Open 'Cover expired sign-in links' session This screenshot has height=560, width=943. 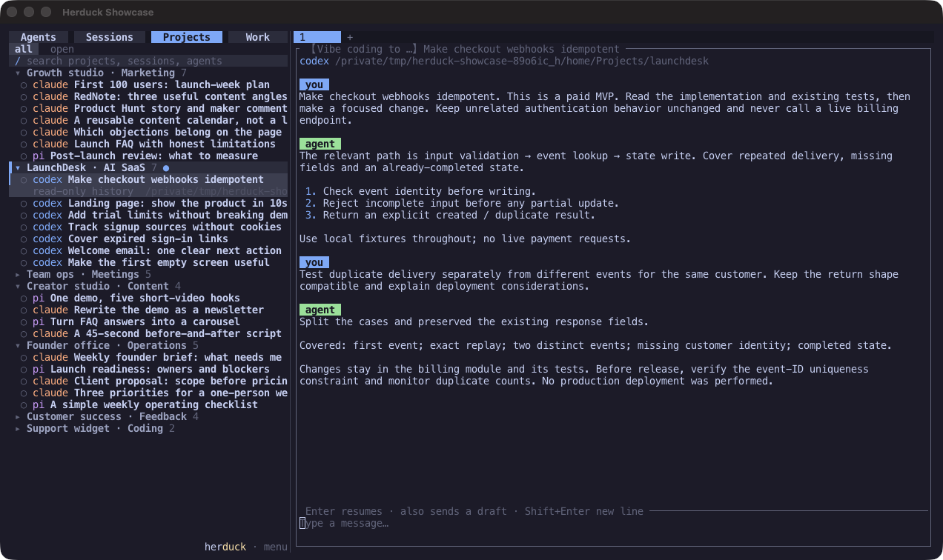[x=148, y=239]
